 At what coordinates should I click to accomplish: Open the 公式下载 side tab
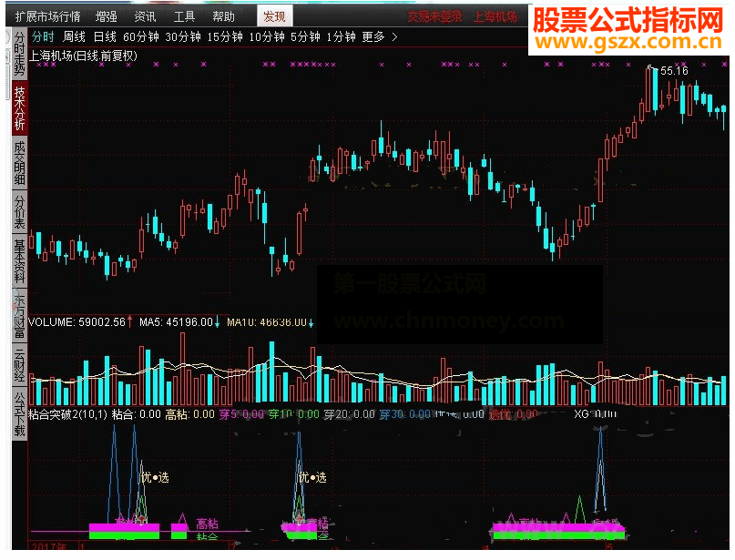[x=19, y=414]
